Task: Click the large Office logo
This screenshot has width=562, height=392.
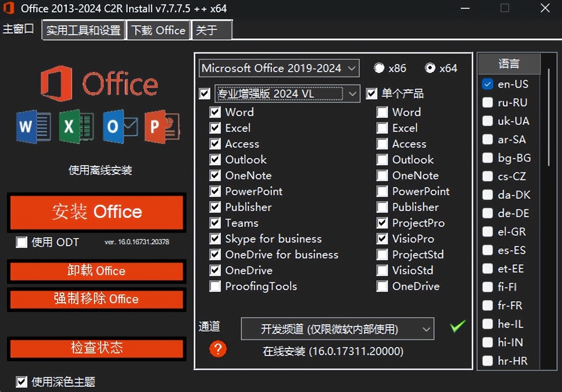Action: 99,83
